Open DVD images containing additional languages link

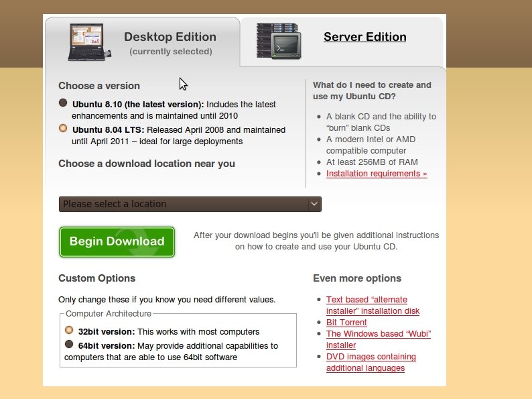[x=371, y=362]
